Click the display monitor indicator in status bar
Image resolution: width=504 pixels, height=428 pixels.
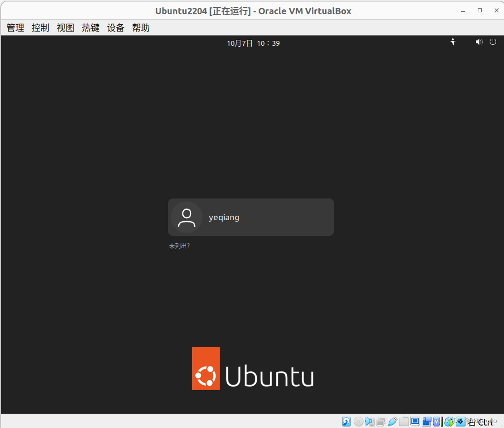coord(416,421)
